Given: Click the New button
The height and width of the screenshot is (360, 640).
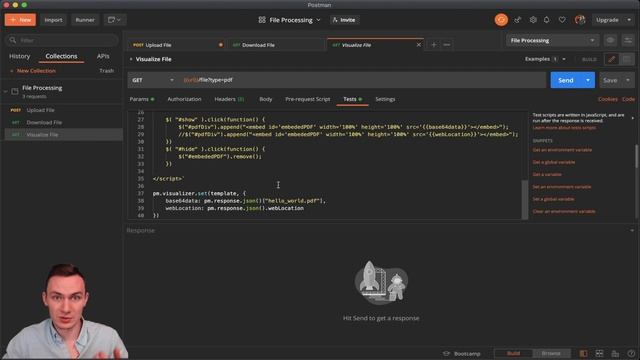Looking at the screenshot, I should pos(20,20).
